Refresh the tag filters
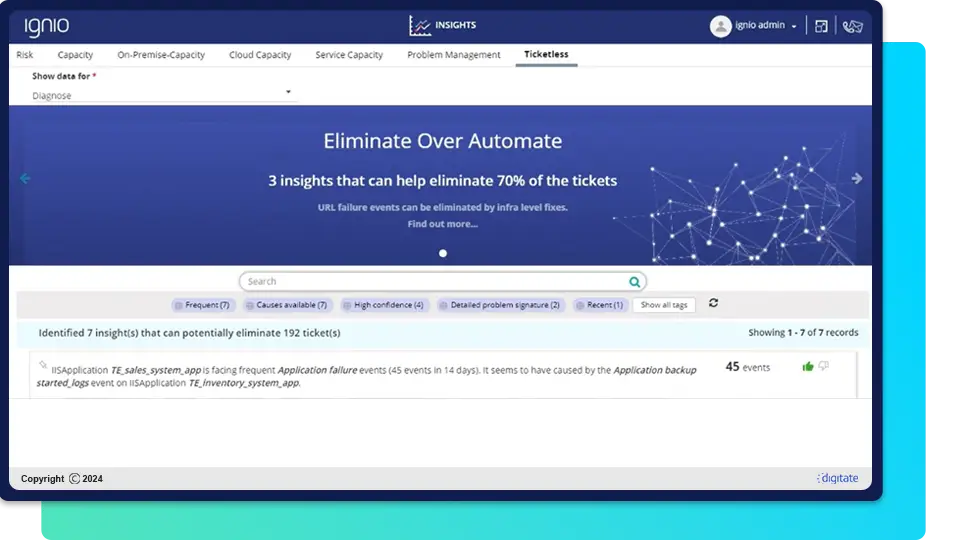Viewport: 960px width, 540px height. 713,304
